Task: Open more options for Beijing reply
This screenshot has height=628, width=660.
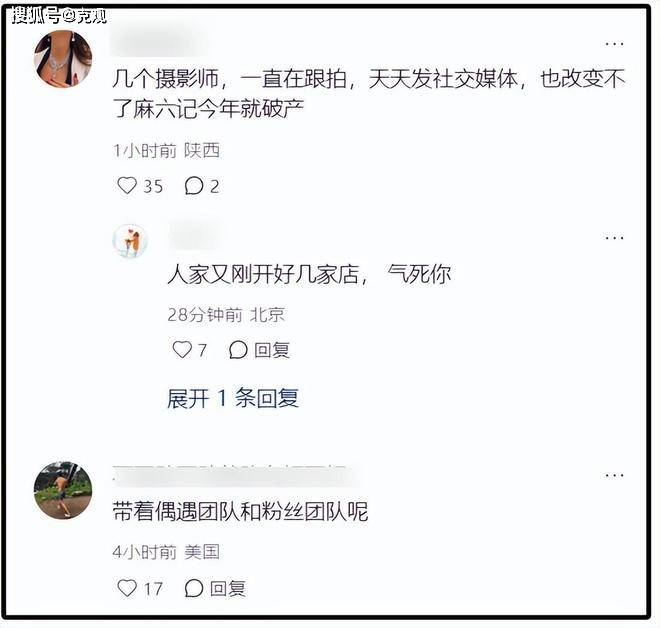Action: (x=614, y=238)
